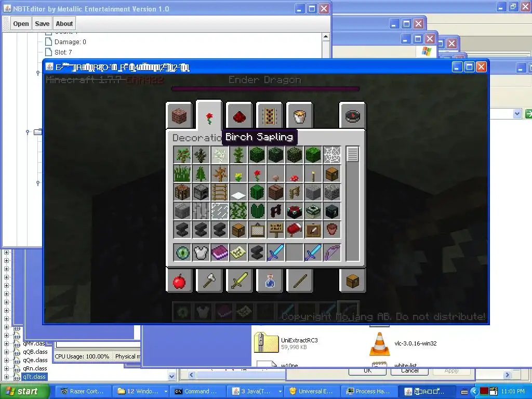
Task: Open the Miscellaneous lava bucket tab
Action: tap(300, 116)
